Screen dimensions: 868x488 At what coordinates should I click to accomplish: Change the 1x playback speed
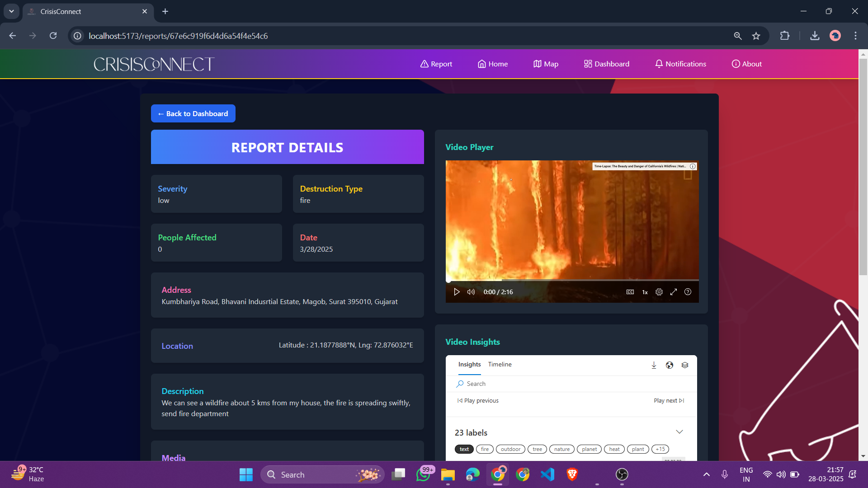[x=645, y=292]
